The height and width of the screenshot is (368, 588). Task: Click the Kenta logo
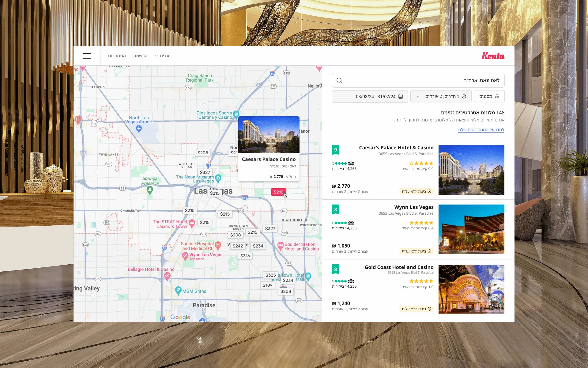[493, 56]
